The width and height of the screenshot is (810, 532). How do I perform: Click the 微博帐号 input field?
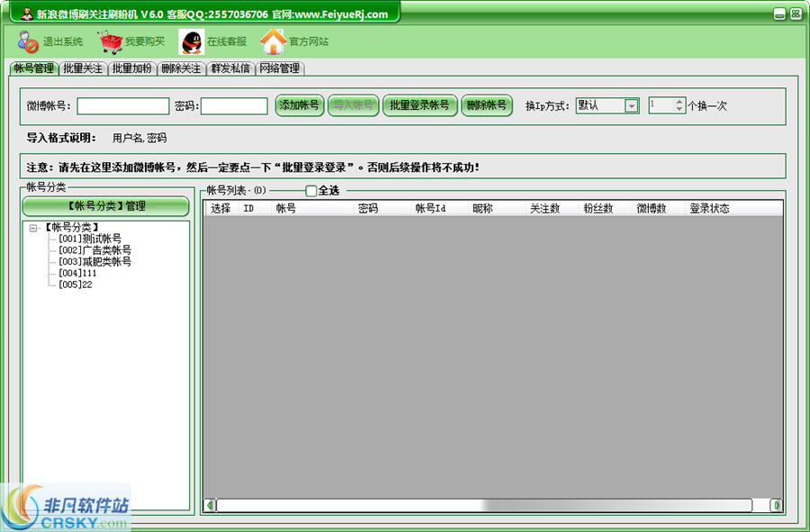tap(122, 106)
